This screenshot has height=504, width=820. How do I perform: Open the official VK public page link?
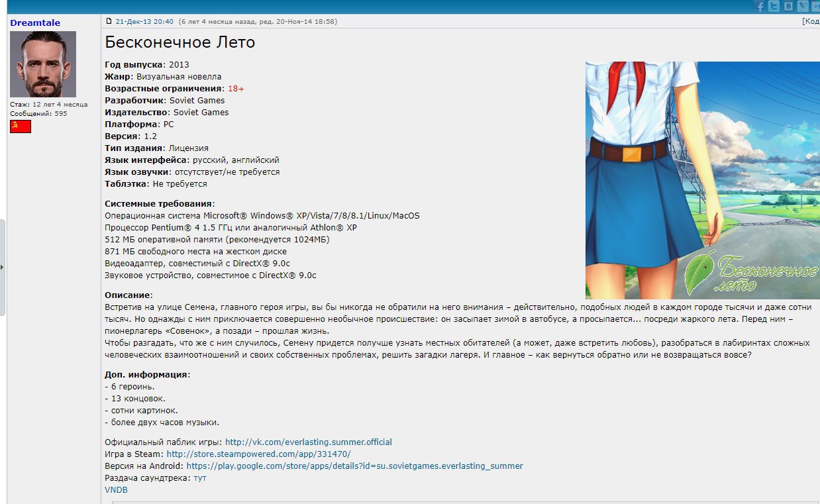coord(309,442)
